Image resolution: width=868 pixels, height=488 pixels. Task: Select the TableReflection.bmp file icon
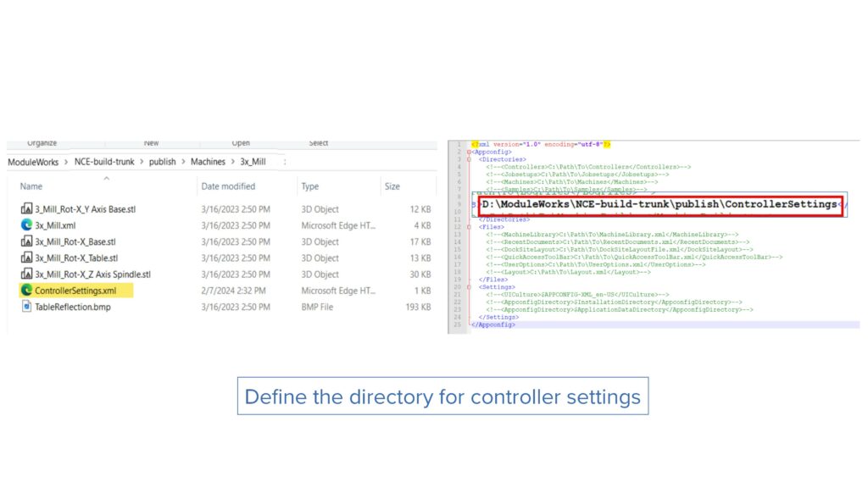[x=26, y=307]
